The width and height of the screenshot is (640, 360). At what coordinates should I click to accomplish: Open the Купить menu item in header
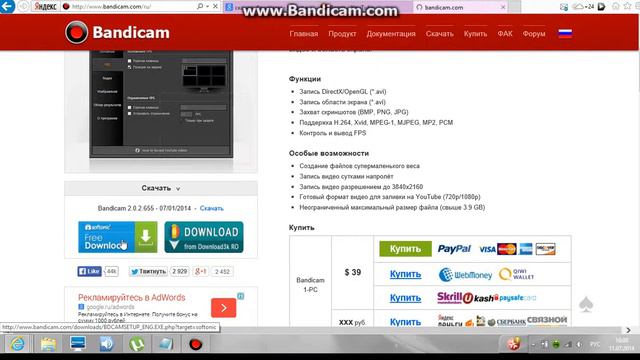pyautogui.click(x=475, y=34)
